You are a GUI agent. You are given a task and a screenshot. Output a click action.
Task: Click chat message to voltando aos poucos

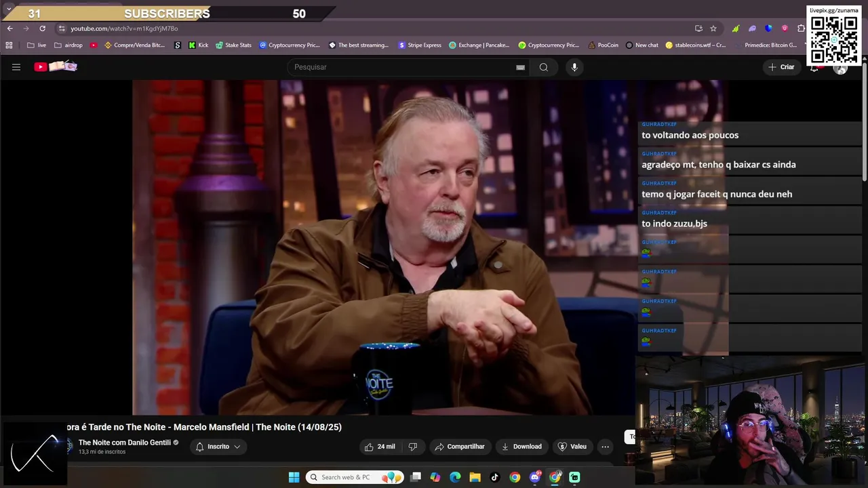tap(690, 135)
